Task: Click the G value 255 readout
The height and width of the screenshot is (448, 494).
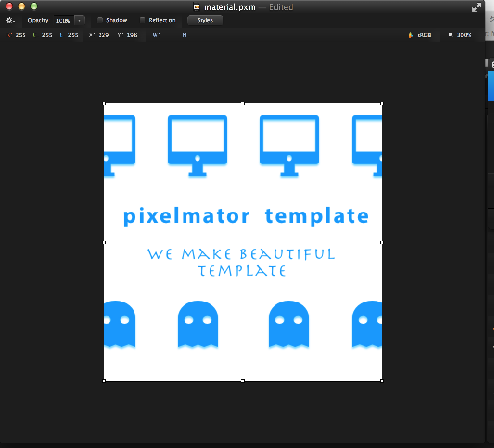Action: 47,35
